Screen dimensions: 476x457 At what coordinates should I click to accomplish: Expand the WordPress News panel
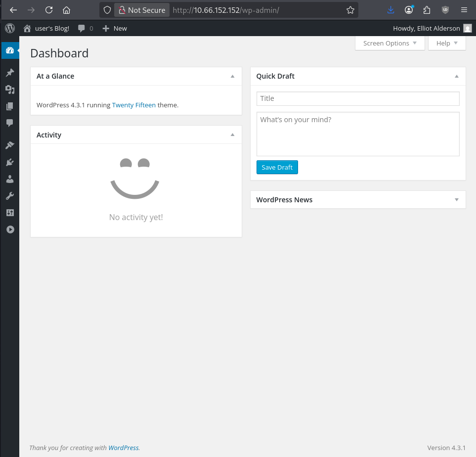[456, 200]
